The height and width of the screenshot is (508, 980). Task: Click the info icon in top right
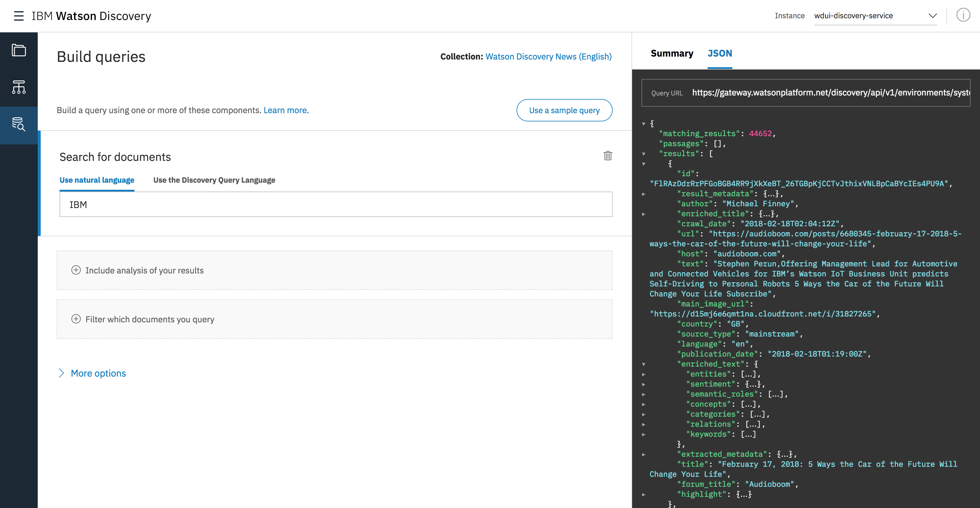pos(963,15)
